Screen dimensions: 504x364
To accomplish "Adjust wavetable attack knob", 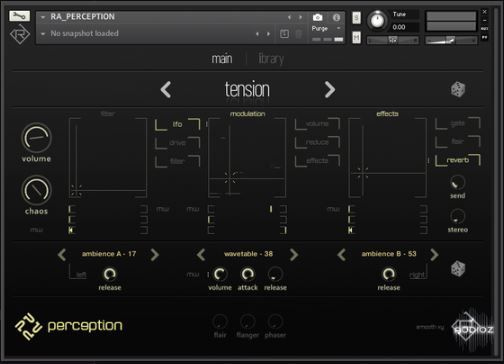I will click(x=247, y=274).
